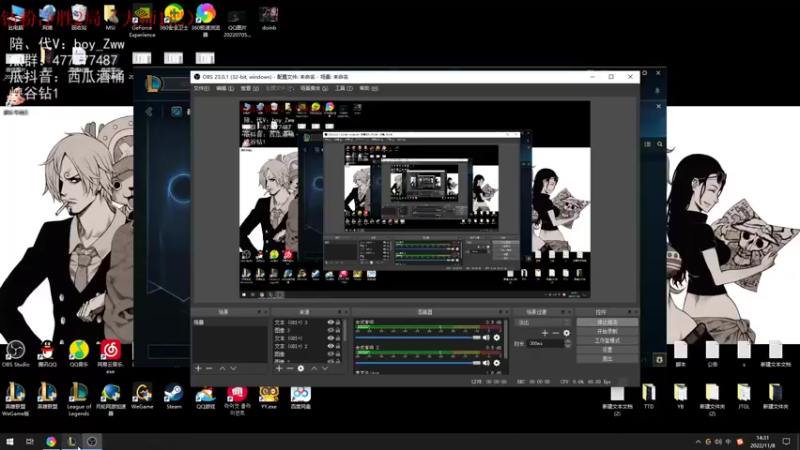Open the TTD folder on the desktop
Image resolution: width=800 pixels, height=450 pixels.
coord(648,397)
